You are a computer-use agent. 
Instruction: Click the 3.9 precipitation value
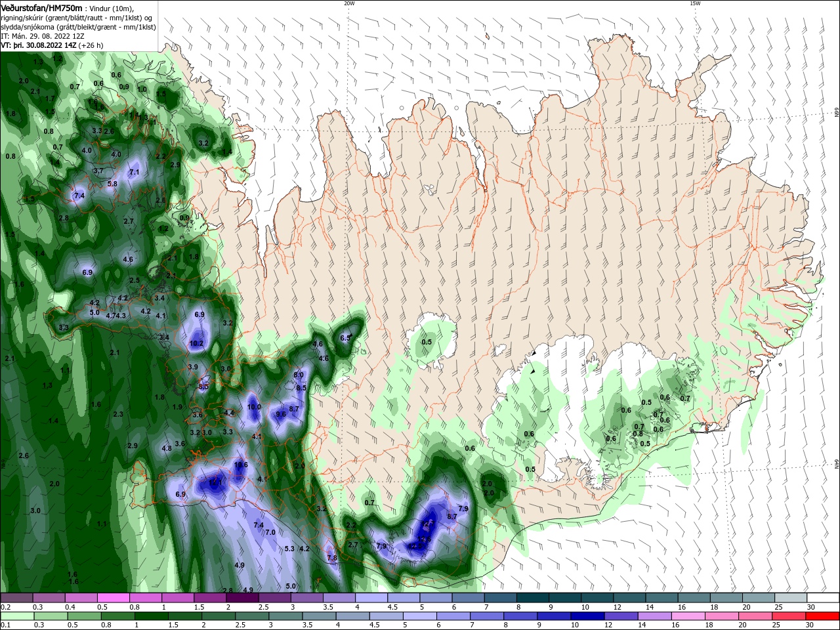(193, 367)
